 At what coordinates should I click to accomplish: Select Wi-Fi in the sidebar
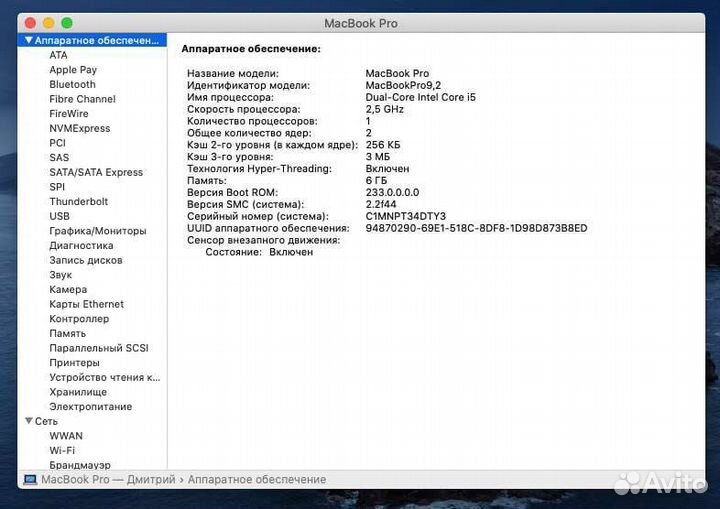(x=62, y=451)
